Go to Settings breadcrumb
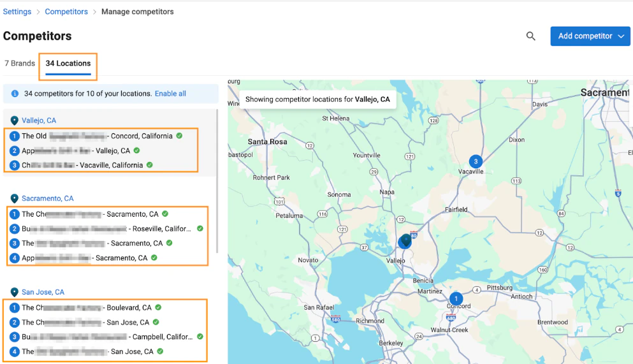Image resolution: width=633 pixels, height=364 pixels. 17,11
